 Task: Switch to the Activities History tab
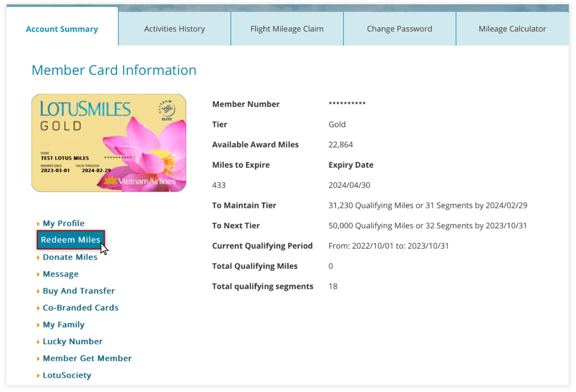174,28
